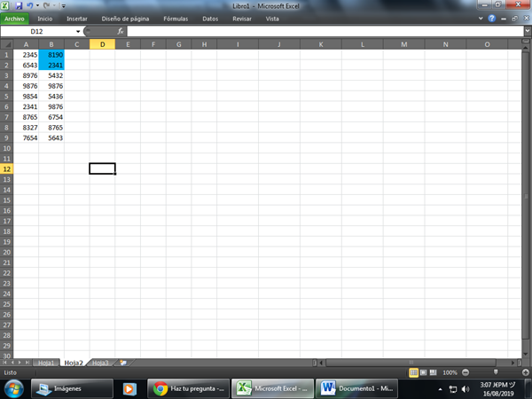Click the taskbar clock showing 16/08/2019

point(498,389)
